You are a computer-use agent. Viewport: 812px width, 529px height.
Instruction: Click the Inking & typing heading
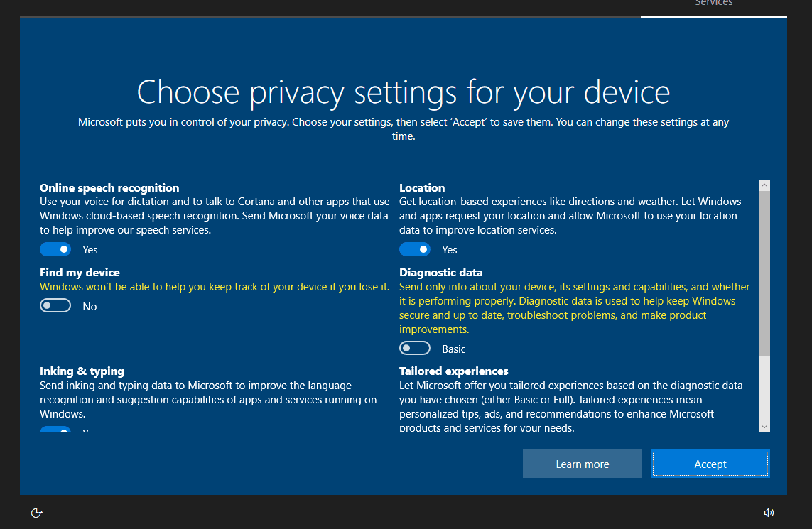click(x=82, y=371)
